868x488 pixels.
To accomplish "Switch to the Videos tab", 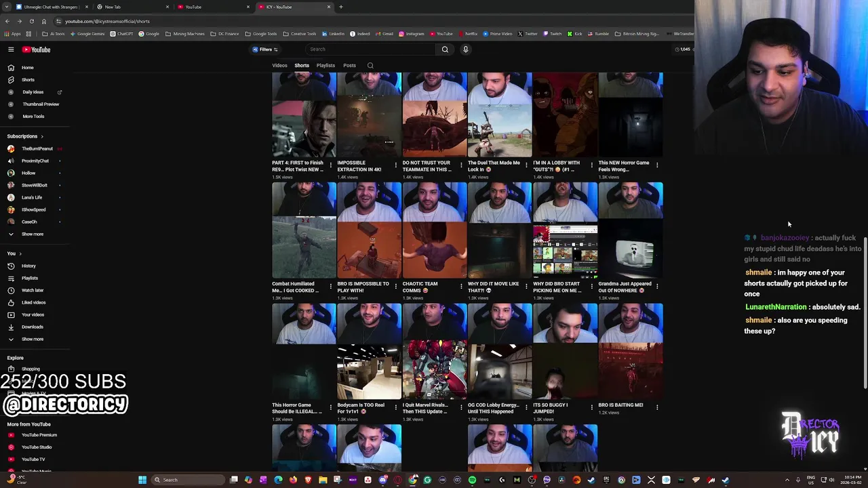I will [279, 66].
